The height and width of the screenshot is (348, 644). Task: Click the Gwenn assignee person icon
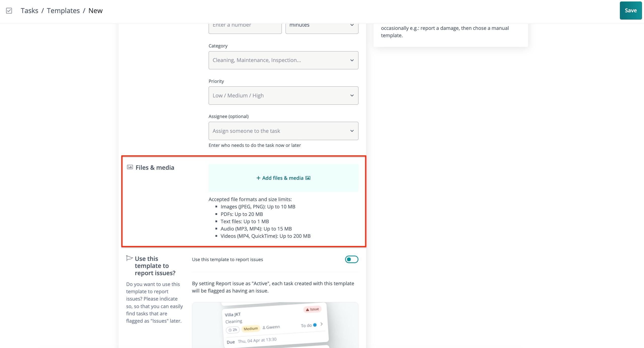264,328
